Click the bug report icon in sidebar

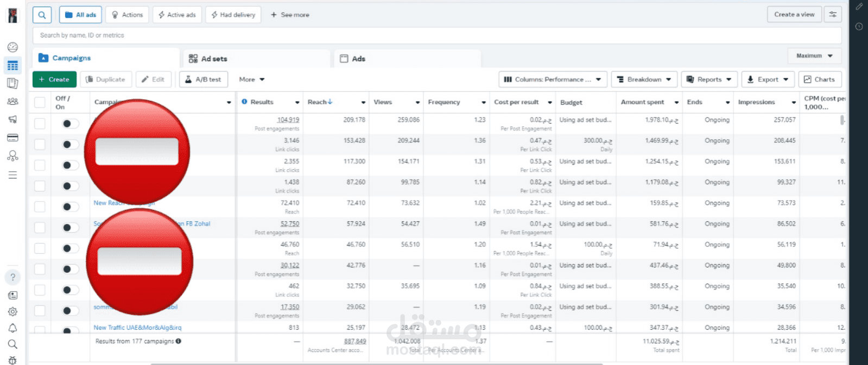point(12,360)
